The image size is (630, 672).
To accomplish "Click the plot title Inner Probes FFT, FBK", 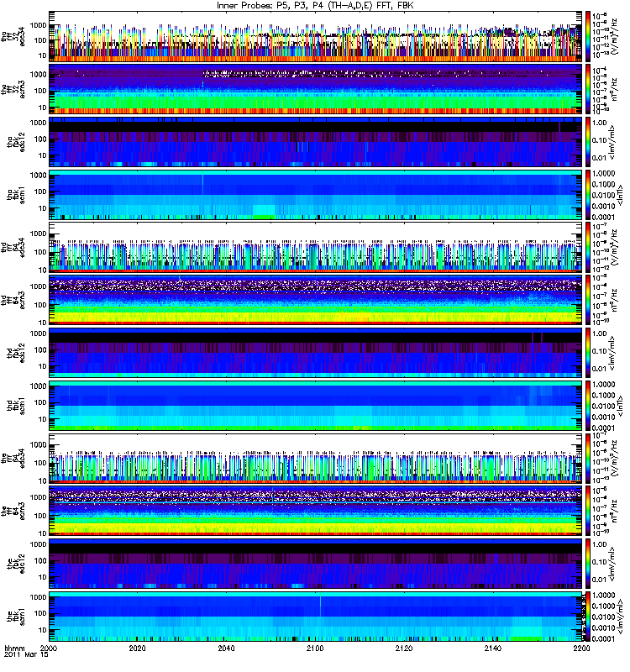I will click(315, 6).
